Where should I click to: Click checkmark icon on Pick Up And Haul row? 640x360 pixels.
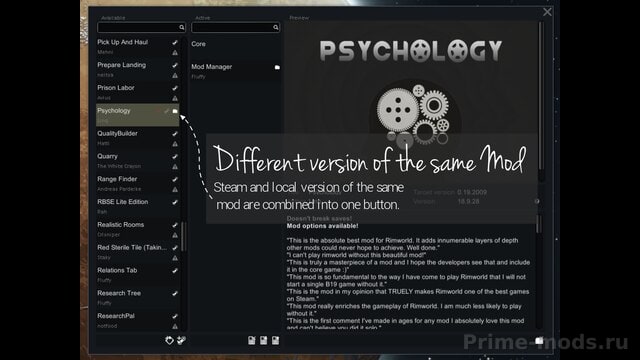point(175,42)
